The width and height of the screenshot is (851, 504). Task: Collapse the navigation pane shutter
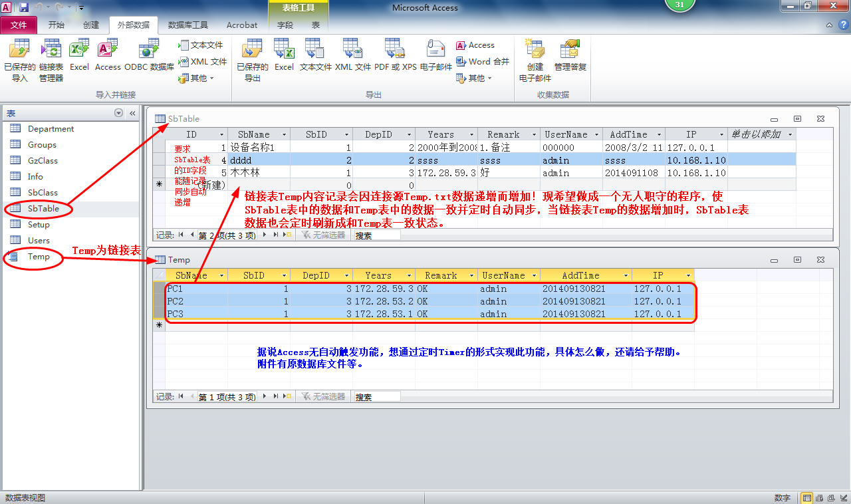click(132, 113)
